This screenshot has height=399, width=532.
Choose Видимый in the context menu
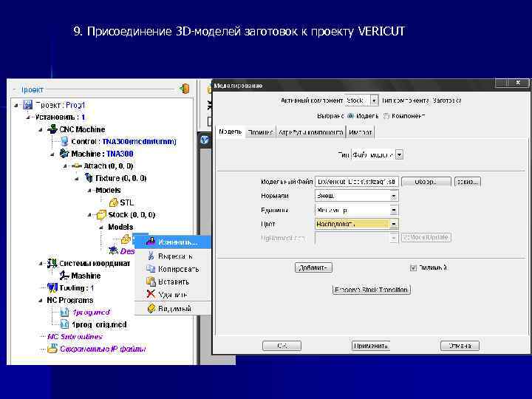pyautogui.click(x=174, y=308)
